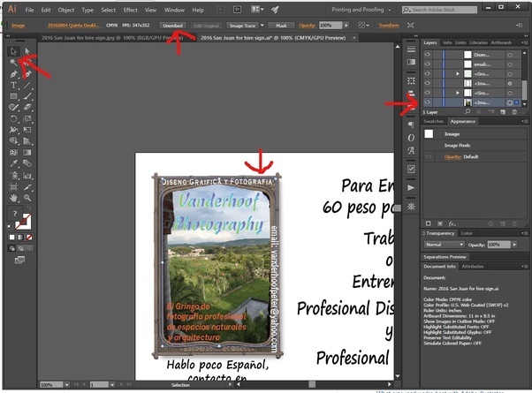
Task: Open control bar Opacity slider arrow
Action: pyautogui.click(x=346, y=26)
